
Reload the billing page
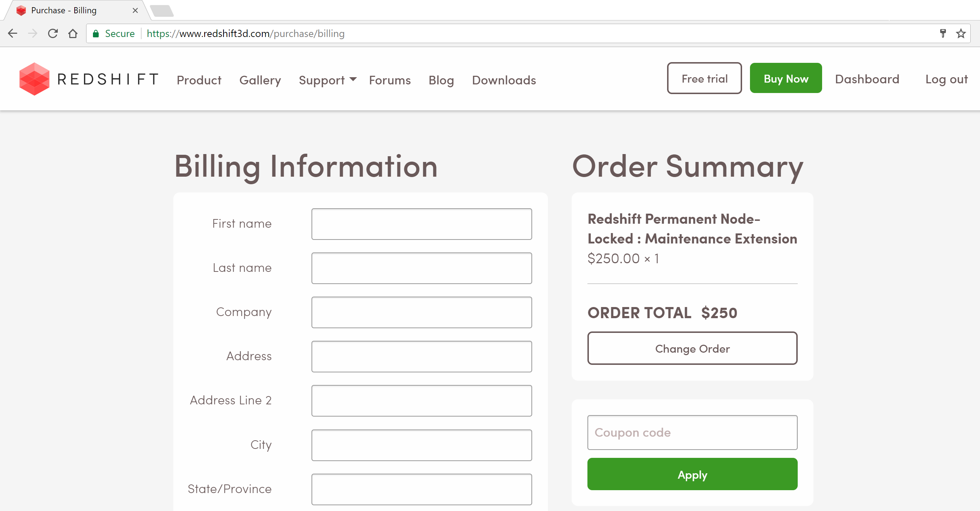pyautogui.click(x=53, y=33)
